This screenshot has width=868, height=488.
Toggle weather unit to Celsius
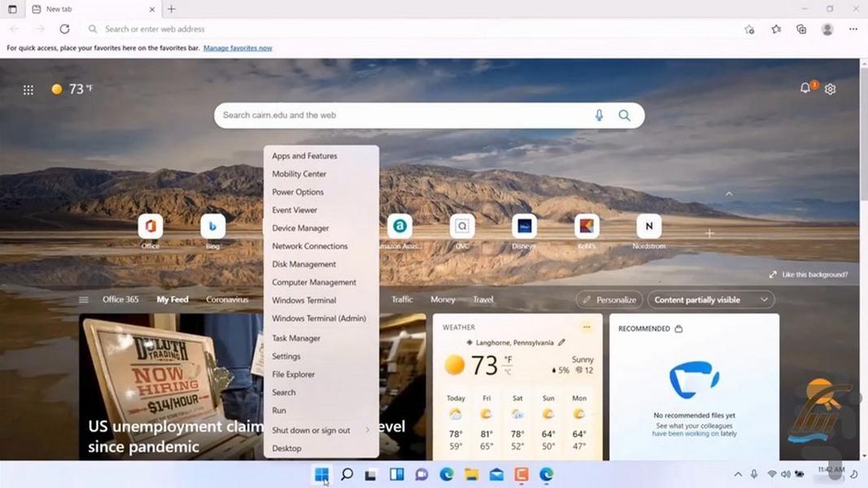tap(508, 372)
